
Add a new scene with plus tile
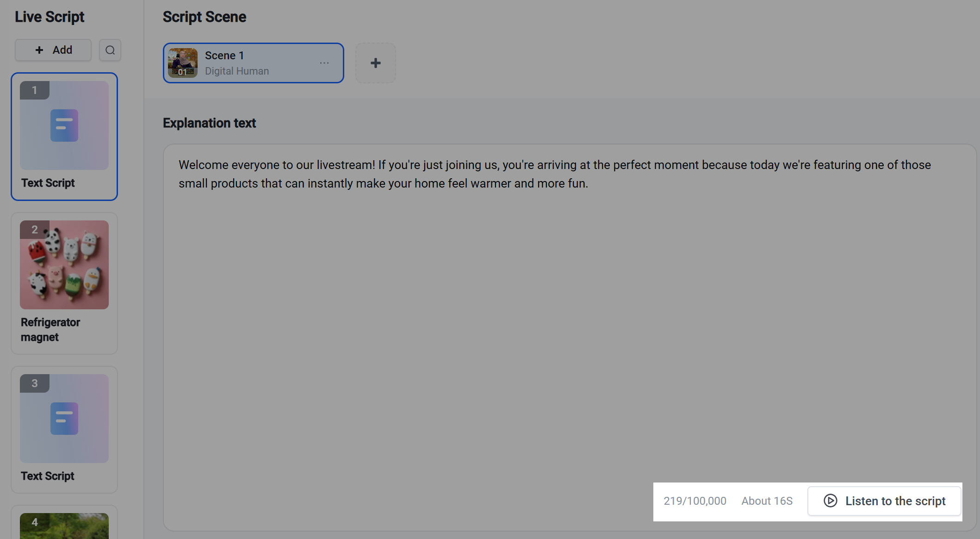coord(376,63)
